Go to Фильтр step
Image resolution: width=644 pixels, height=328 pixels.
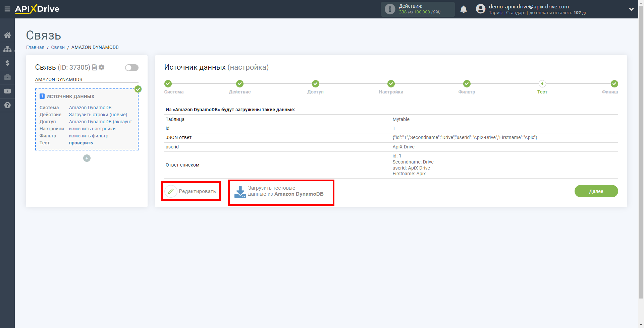(x=467, y=87)
